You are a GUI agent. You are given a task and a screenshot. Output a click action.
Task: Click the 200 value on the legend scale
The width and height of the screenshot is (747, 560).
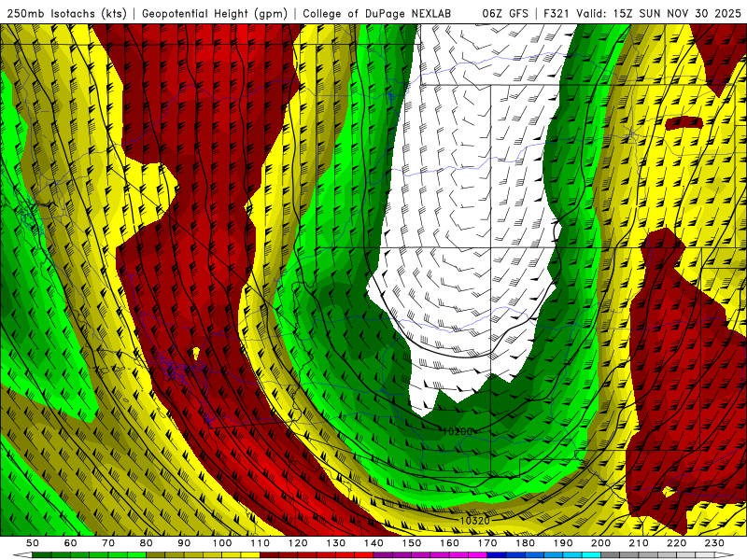pyautogui.click(x=601, y=543)
